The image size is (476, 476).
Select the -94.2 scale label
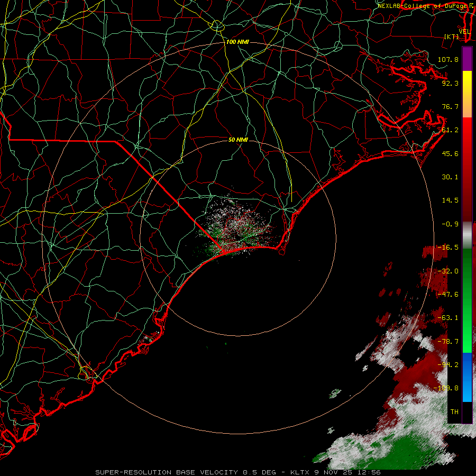coord(448,365)
